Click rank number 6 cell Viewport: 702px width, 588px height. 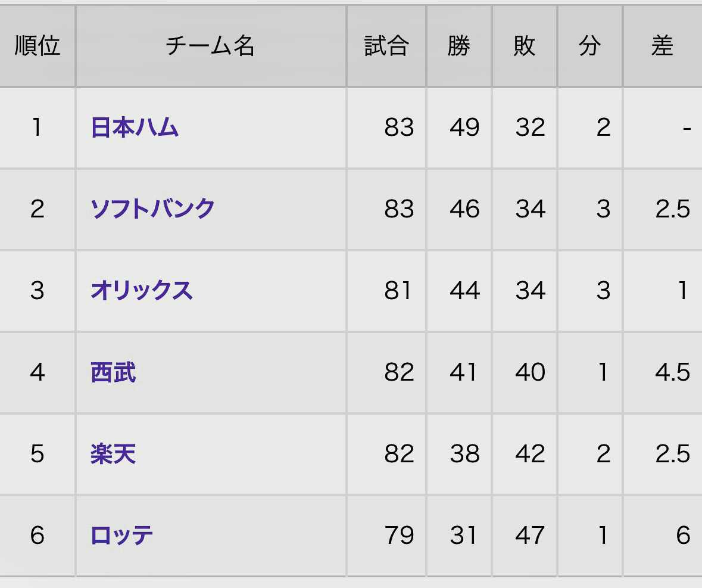(x=38, y=535)
